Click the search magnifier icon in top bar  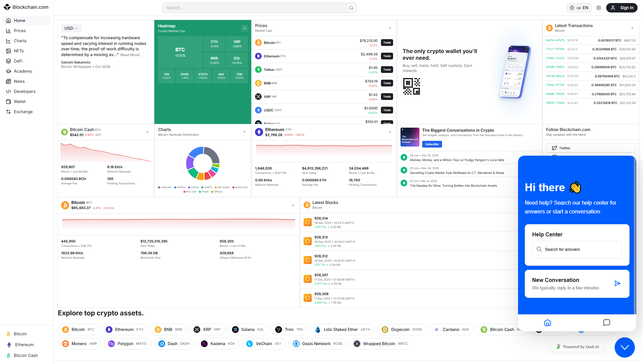(x=351, y=8)
